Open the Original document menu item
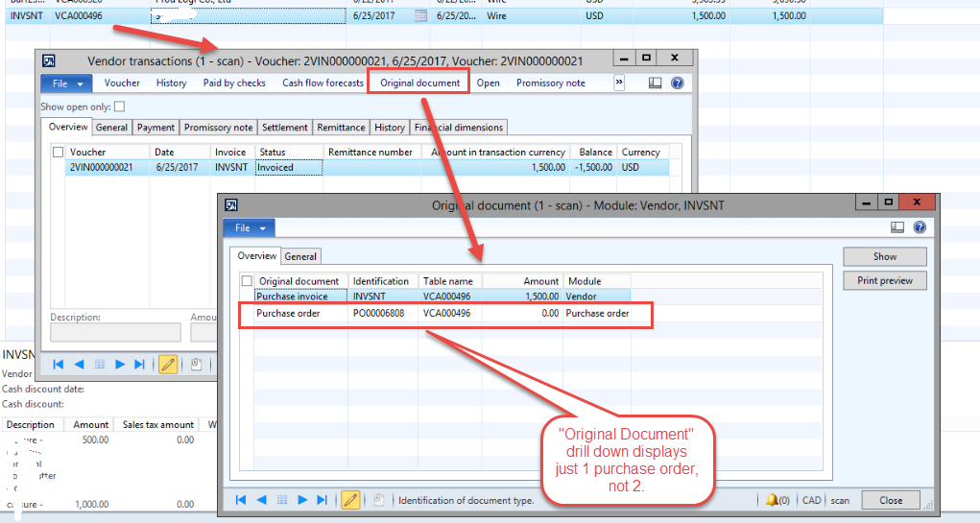Screen dimensions: 980x523 pos(419,83)
